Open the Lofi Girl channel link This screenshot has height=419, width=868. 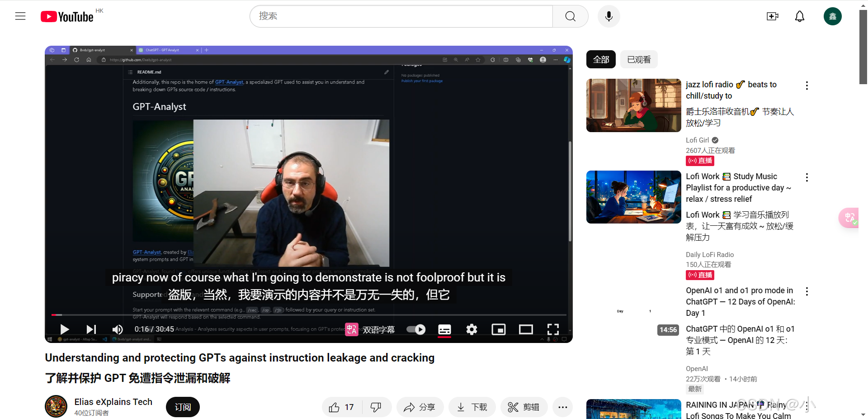(x=698, y=140)
